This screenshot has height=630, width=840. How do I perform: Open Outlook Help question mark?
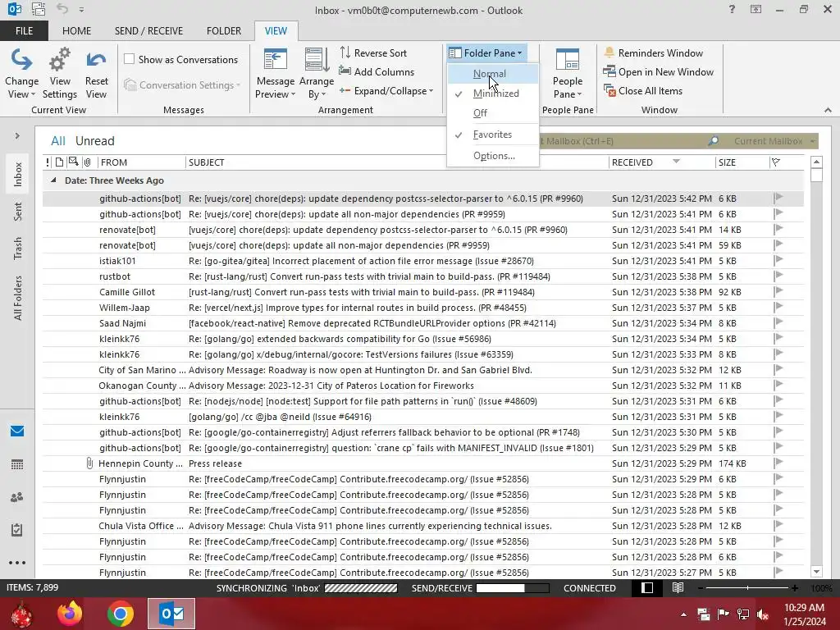[x=732, y=10]
